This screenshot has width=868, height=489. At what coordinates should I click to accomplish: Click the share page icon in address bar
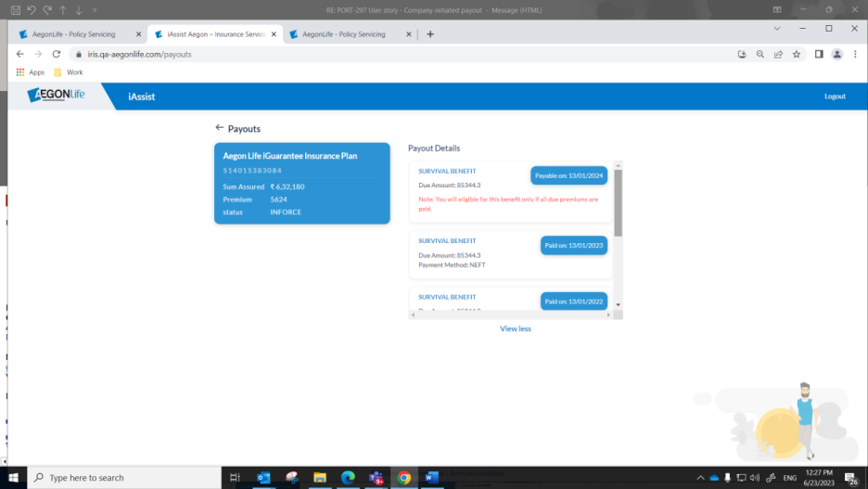(x=778, y=55)
